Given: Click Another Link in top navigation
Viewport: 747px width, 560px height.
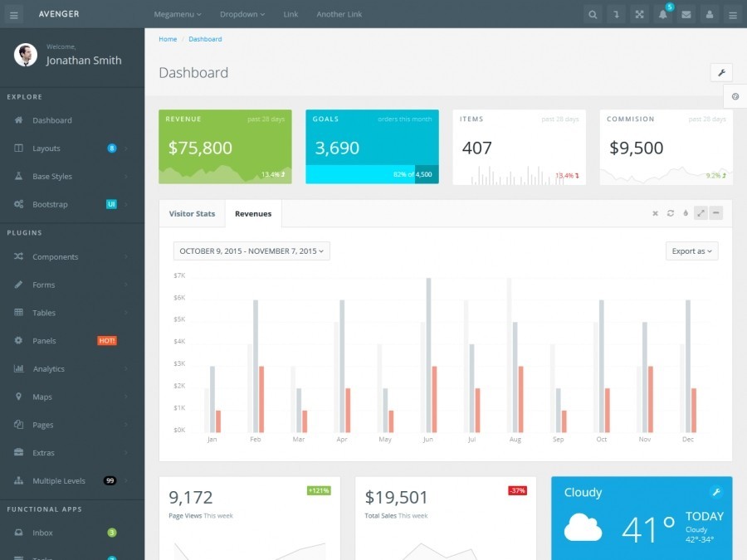Looking at the screenshot, I should coord(339,14).
